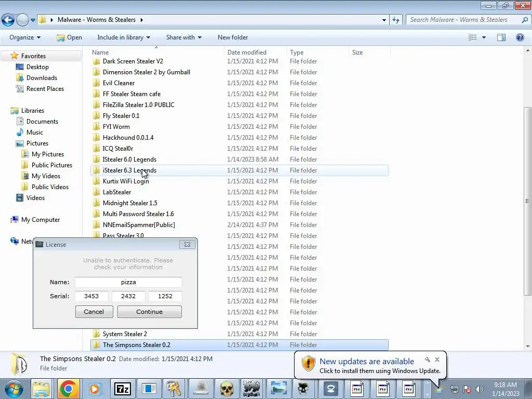Image resolution: width=532 pixels, height=399 pixels.
Task: Click the Open toolbar button
Action: [x=70, y=37]
